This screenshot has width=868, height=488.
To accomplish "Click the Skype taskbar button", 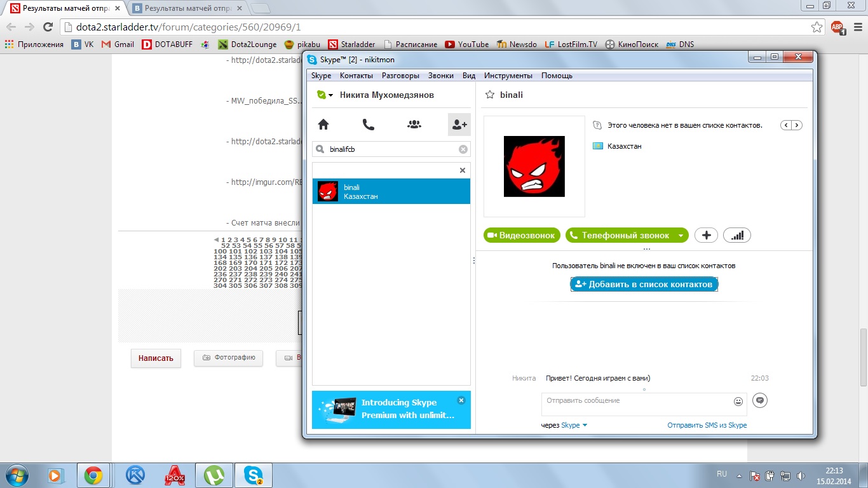I will pyautogui.click(x=254, y=475).
